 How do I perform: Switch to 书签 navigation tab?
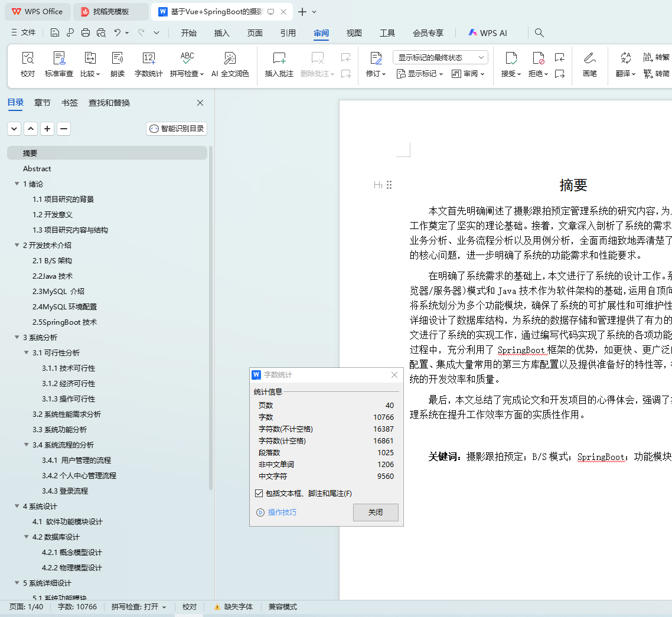[x=70, y=103]
